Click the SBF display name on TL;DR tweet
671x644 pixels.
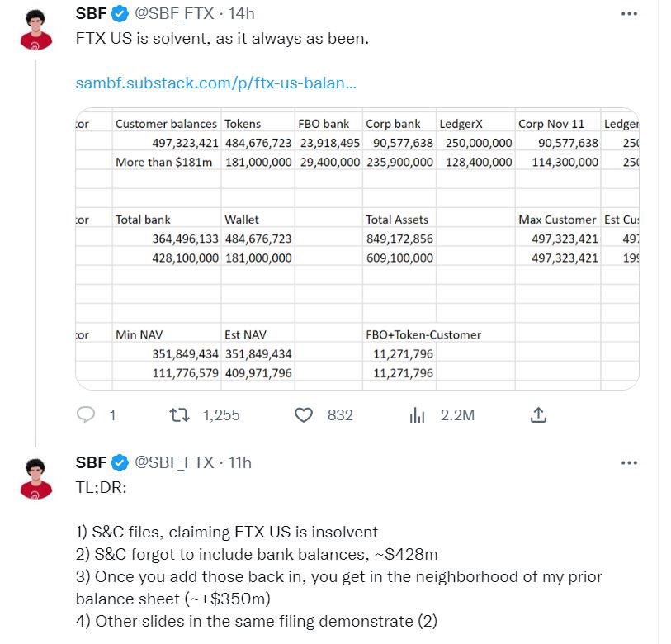(91, 462)
